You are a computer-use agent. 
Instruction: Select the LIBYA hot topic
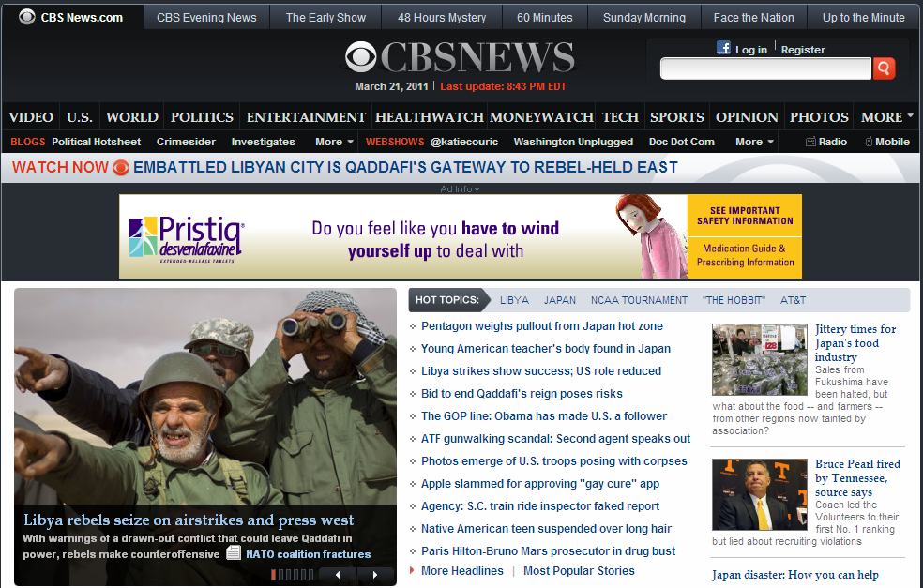point(514,300)
